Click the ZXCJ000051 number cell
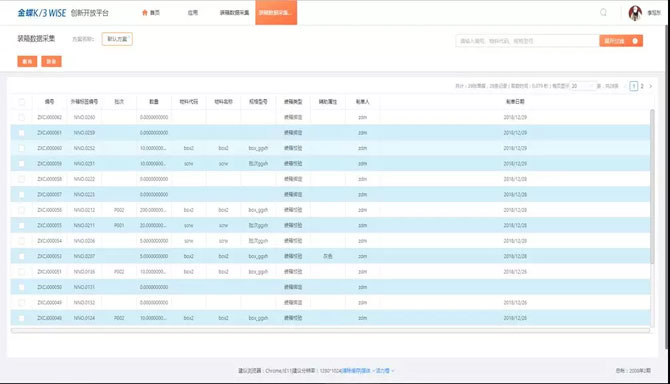Image resolution: width=670 pixels, height=384 pixels. click(50, 272)
